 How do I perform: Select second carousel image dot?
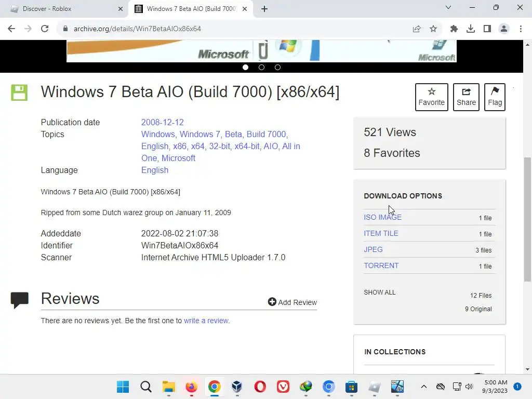tap(261, 67)
